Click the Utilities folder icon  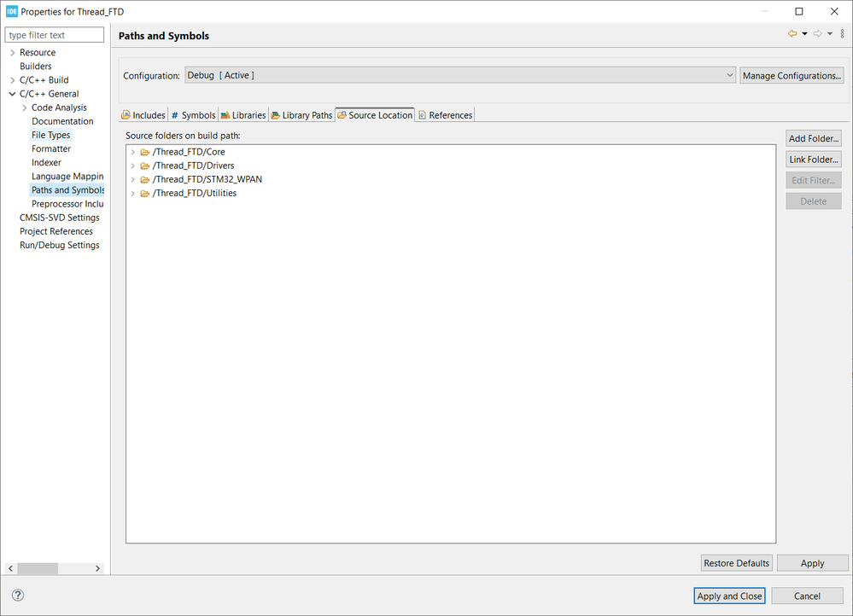click(145, 193)
